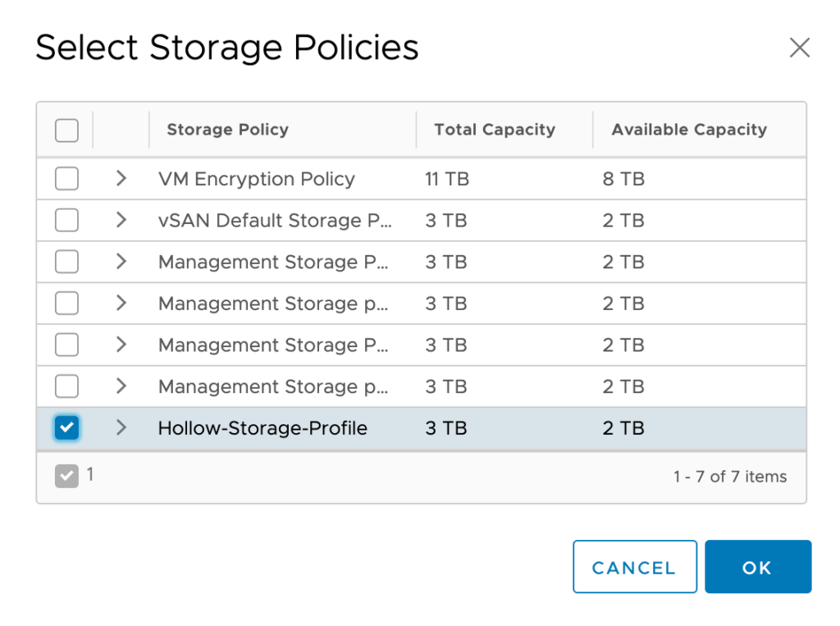Expand the VM Encryption Policy row

[121, 179]
